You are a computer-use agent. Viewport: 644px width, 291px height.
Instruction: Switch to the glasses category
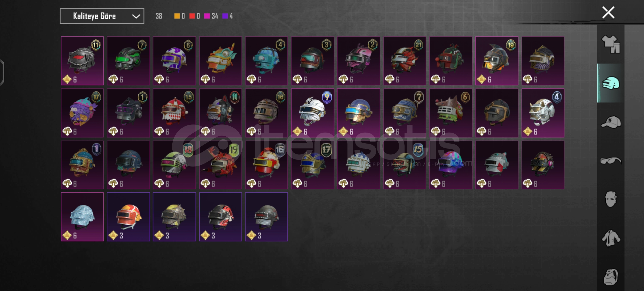(611, 161)
